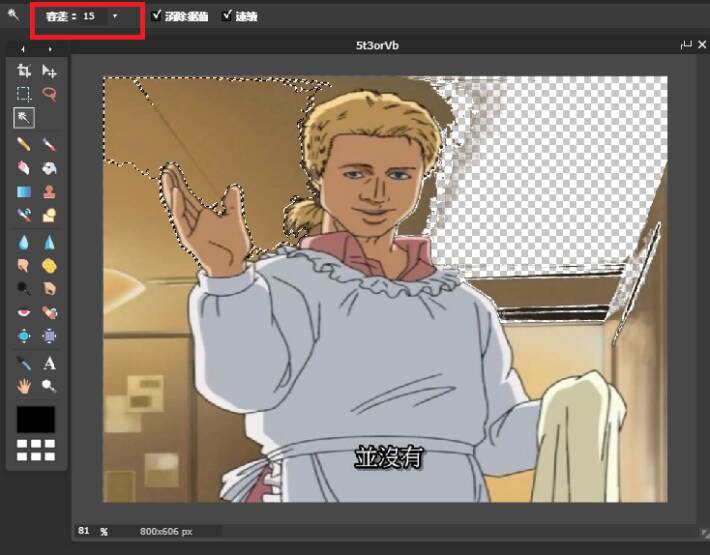710x555 pixels.
Task: Select the Eraser tool
Action: click(24, 168)
